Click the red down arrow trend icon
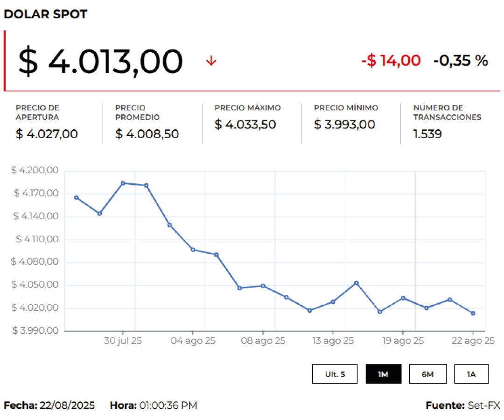Viewport: 504px width, 420px height. pos(211,61)
